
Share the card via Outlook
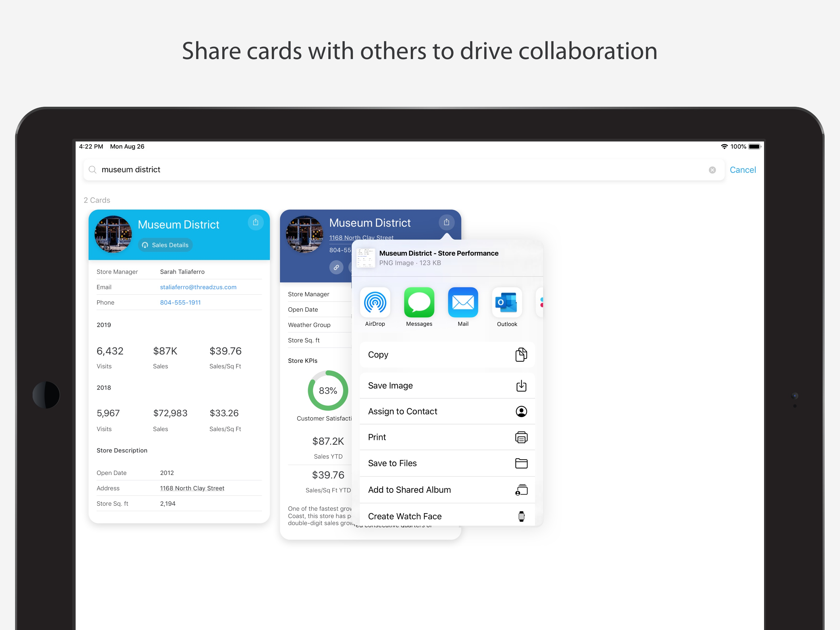click(507, 302)
